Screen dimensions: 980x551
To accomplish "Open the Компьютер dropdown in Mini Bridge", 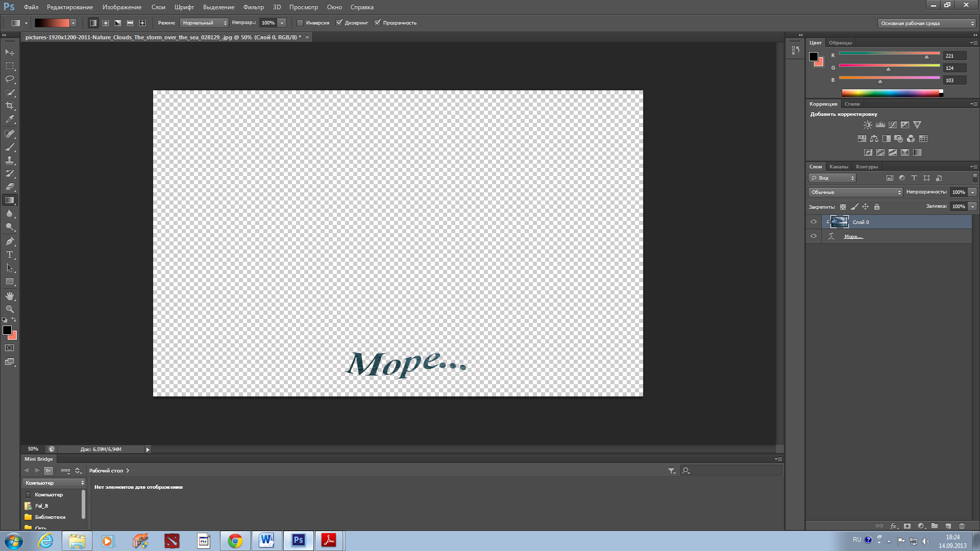I will point(54,483).
